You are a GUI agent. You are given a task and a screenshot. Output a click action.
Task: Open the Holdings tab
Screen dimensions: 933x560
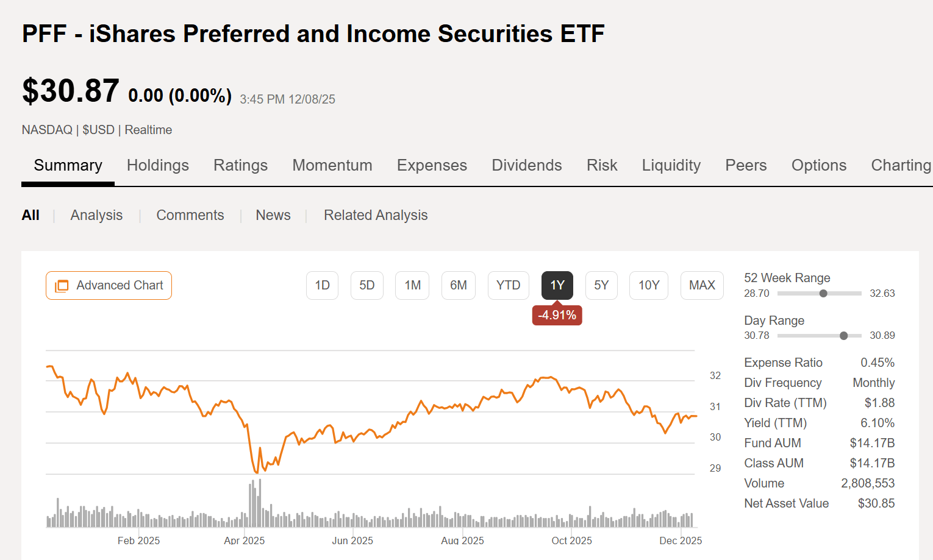click(158, 165)
